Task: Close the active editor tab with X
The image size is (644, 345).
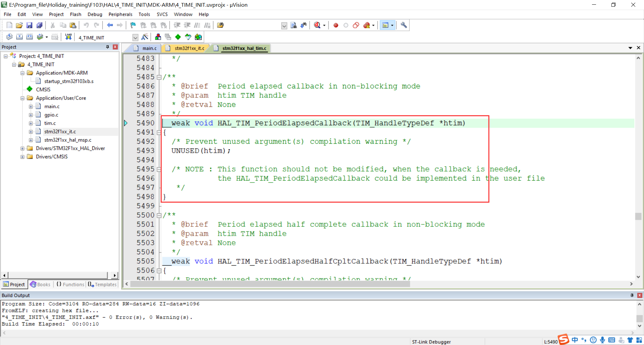Action: coord(638,48)
